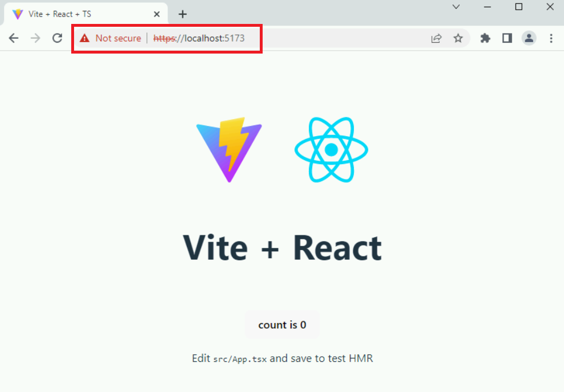Close the browser window

pyautogui.click(x=550, y=7)
